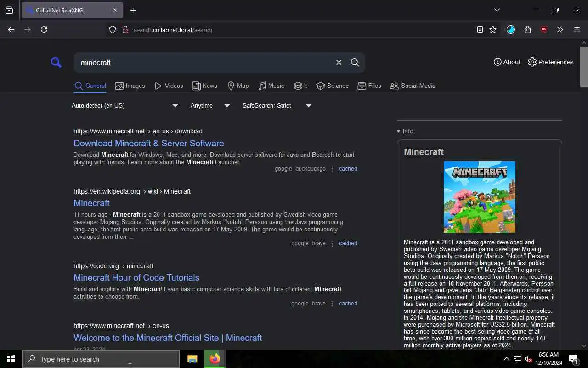The width and height of the screenshot is (588, 368).
Task: Open options menu for code.org result
Action: [x=332, y=304]
